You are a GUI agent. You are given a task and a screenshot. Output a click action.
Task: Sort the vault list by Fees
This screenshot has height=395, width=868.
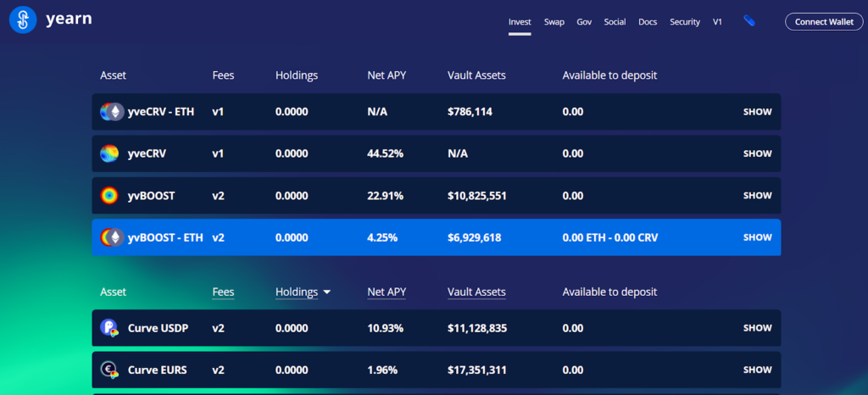click(x=223, y=292)
